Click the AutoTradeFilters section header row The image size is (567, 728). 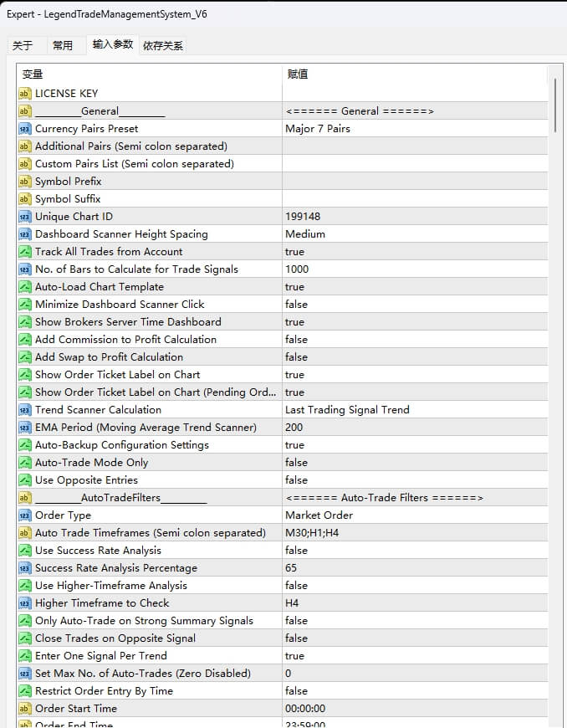283,498
